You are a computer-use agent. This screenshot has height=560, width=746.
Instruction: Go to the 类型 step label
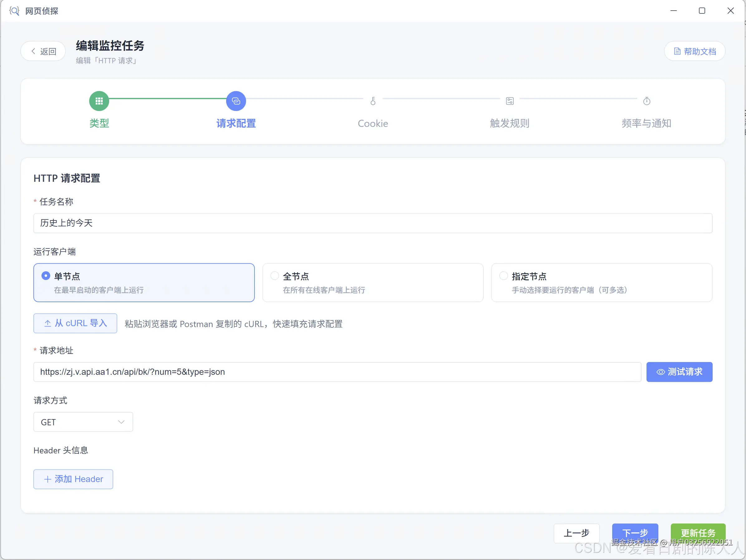tap(99, 123)
